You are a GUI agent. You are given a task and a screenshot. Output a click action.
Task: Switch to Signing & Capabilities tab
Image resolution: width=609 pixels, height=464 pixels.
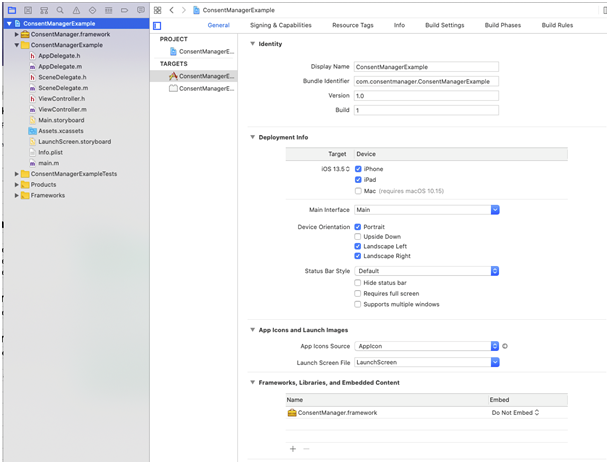pyautogui.click(x=281, y=25)
